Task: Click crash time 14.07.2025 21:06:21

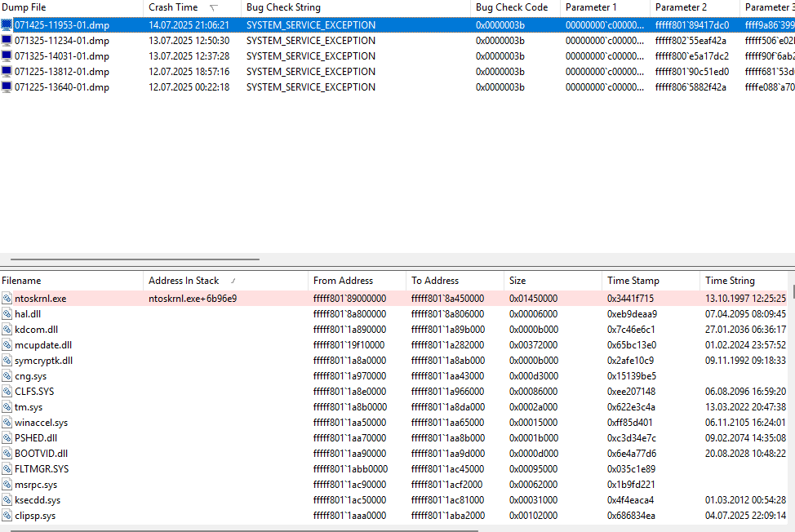Action: click(189, 24)
